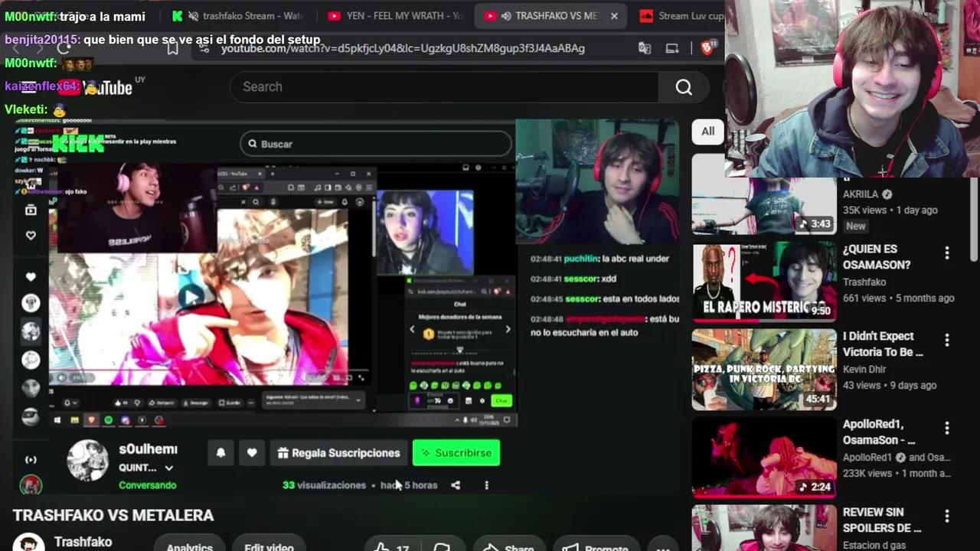
Task: Open the s0ulhemi channel avatar
Action: click(x=87, y=461)
